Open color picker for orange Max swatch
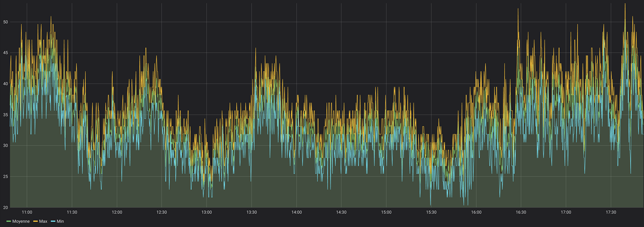This screenshot has width=644, height=227. pos(36,221)
